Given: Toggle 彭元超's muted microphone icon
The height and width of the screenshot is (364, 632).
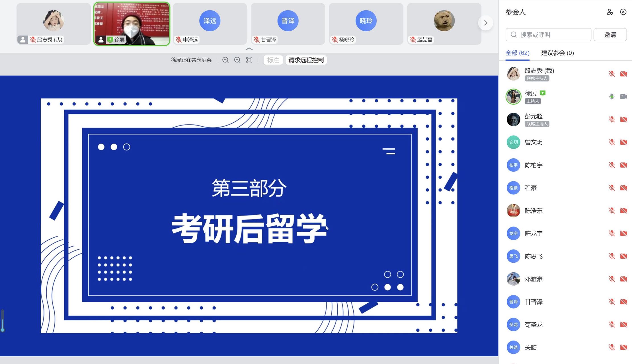Looking at the screenshot, I should [612, 120].
